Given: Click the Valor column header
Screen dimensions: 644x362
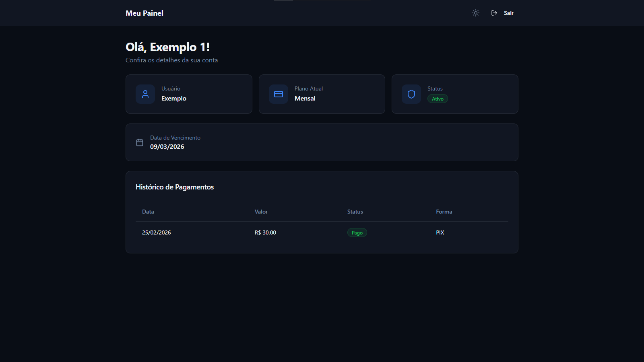Looking at the screenshot, I should tap(261, 212).
